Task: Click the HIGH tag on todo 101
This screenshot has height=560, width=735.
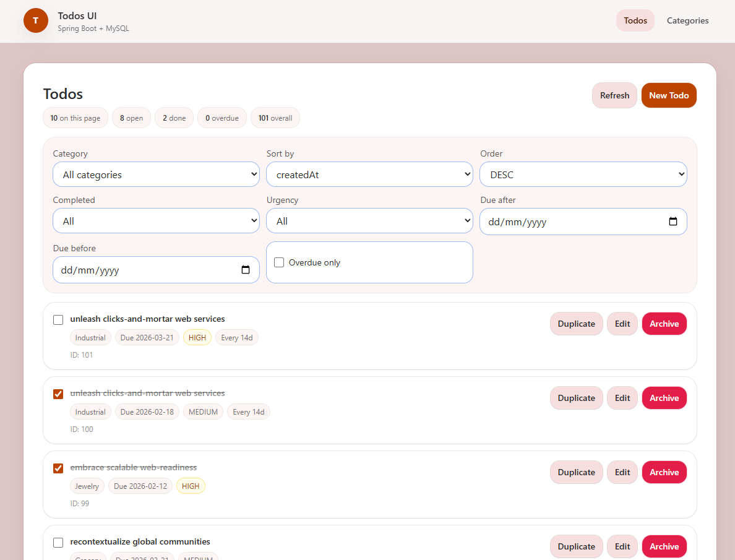Action: tap(197, 338)
